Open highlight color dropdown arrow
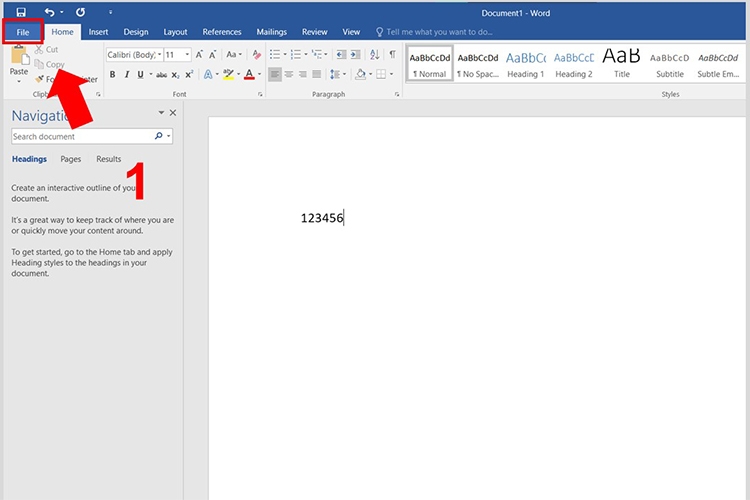The height and width of the screenshot is (500, 750). pyautogui.click(x=238, y=74)
